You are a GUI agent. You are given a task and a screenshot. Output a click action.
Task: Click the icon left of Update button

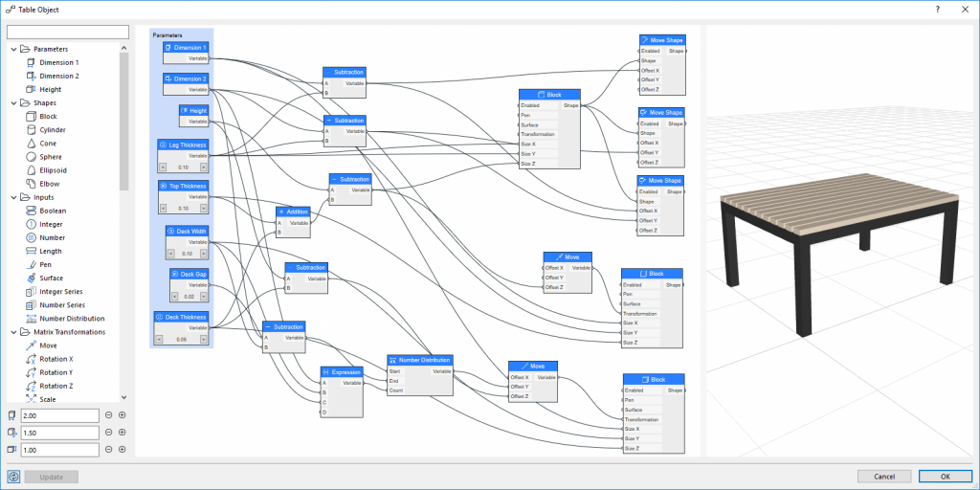13,477
